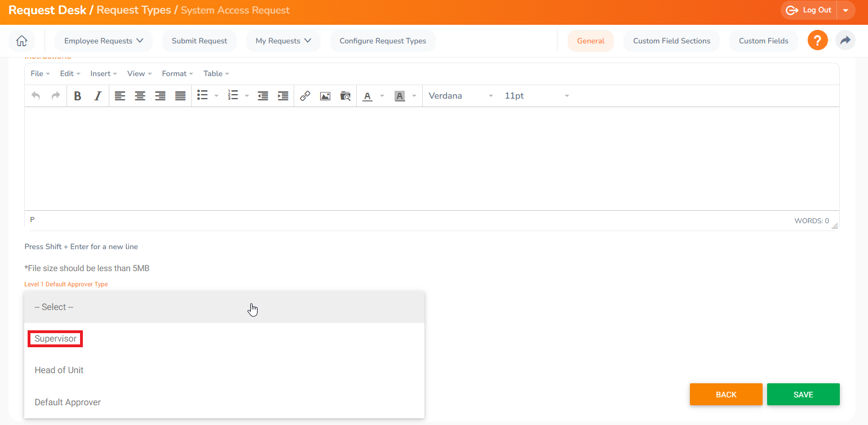Center-align the text
The height and width of the screenshot is (425, 868).
click(140, 96)
